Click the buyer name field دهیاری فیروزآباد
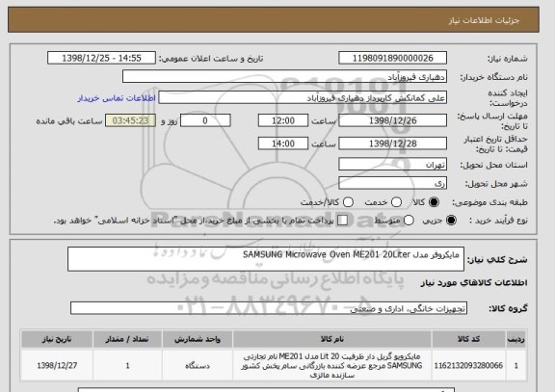 (284, 76)
